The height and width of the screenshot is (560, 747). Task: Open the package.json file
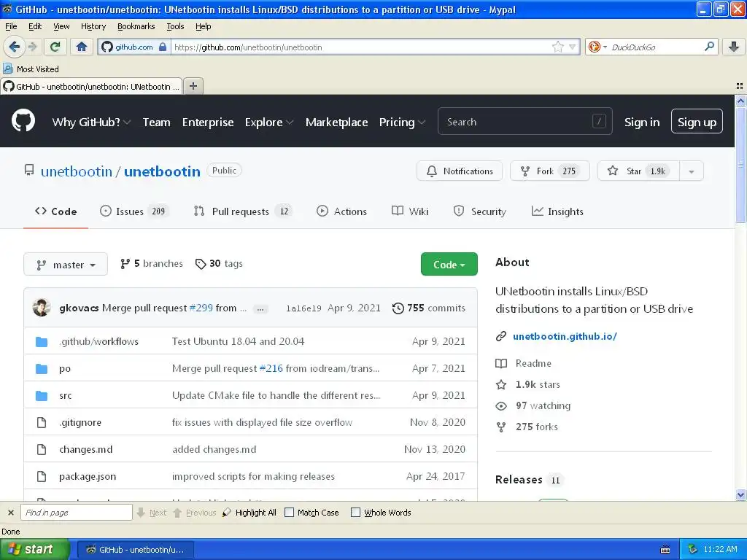point(88,477)
